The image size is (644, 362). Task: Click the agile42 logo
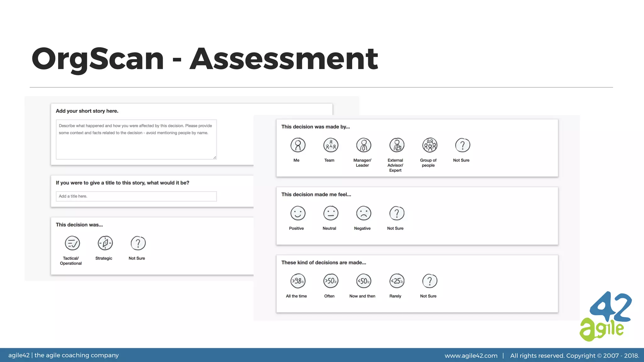(x=605, y=316)
